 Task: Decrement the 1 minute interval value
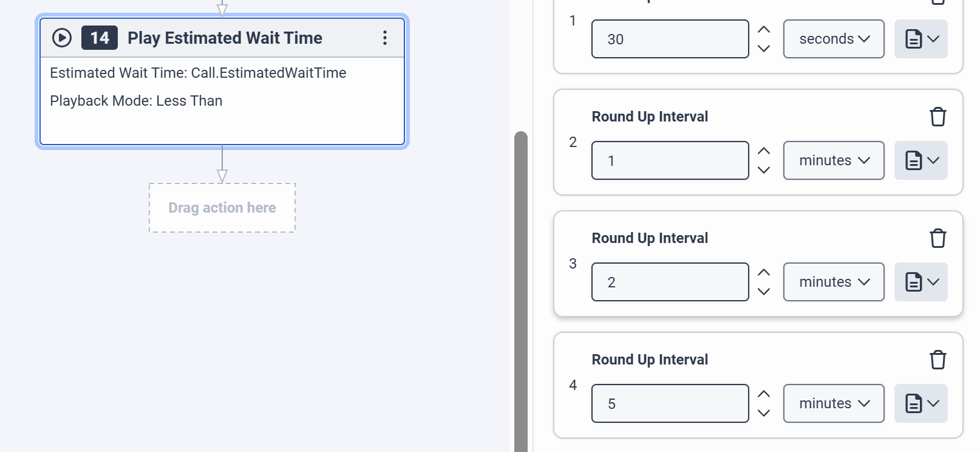pos(764,170)
